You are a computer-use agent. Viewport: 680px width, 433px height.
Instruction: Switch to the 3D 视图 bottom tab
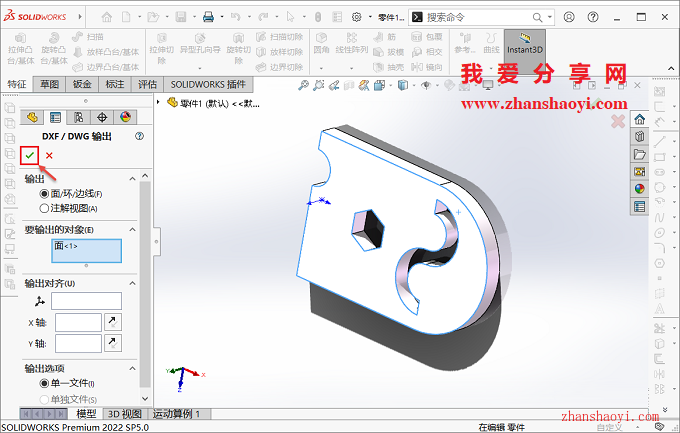124,414
